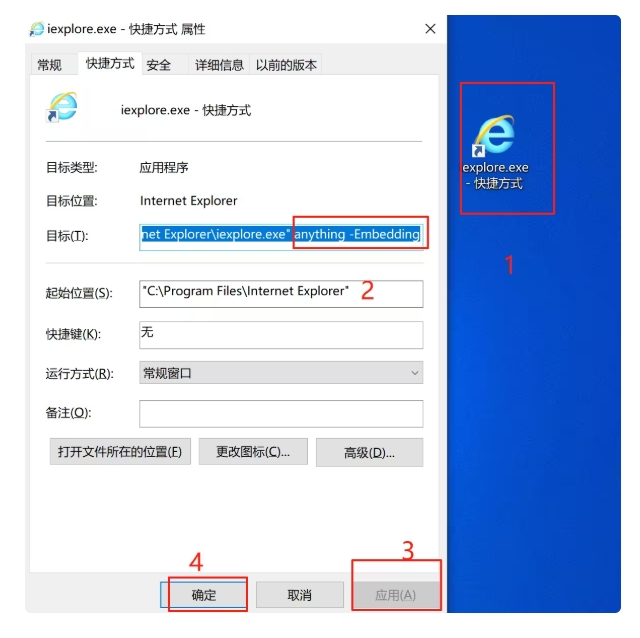Focus the 快捷键(K) shortcut key field
The image size is (640, 638).
[281, 335]
